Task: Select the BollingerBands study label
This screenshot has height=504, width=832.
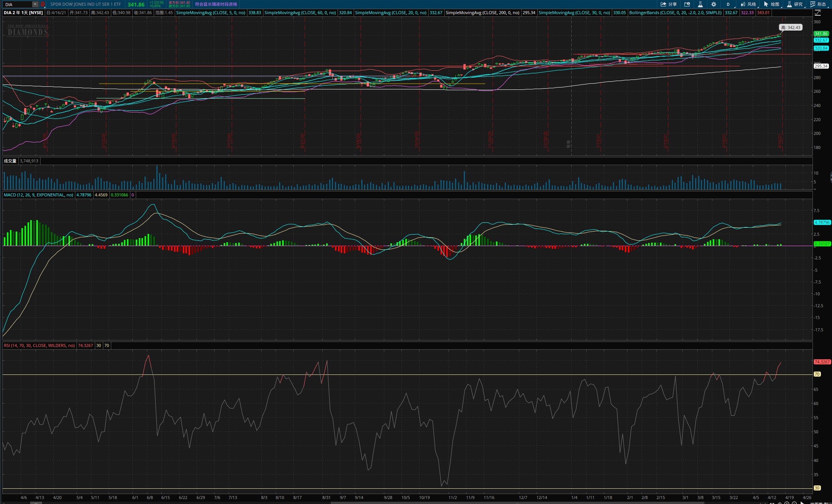Action: (x=675, y=13)
